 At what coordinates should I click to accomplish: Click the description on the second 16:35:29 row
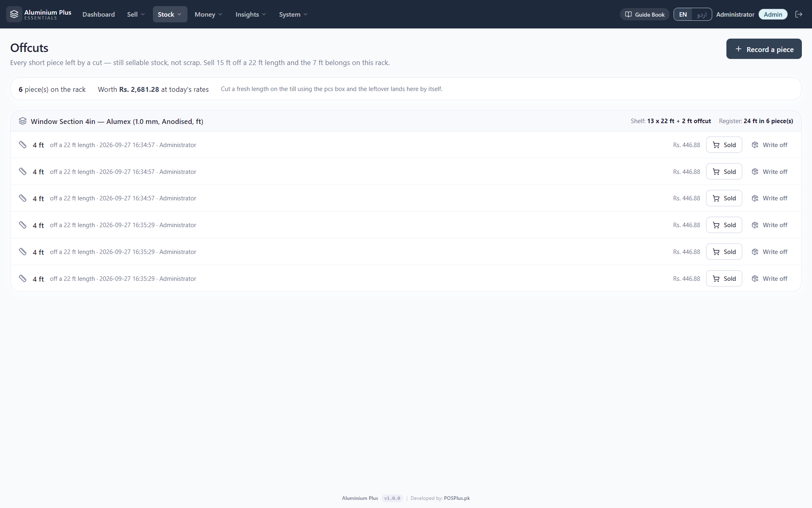123,252
